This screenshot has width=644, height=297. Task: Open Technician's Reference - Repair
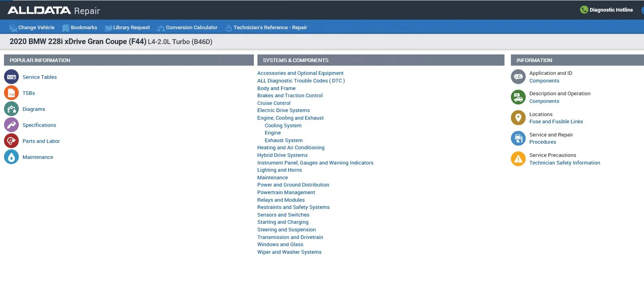pyautogui.click(x=270, y=28)
